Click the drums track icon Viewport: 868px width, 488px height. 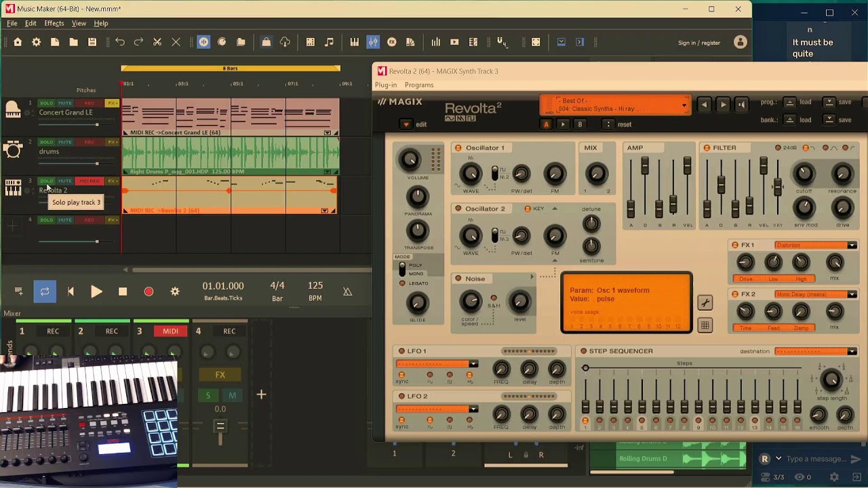13,149
